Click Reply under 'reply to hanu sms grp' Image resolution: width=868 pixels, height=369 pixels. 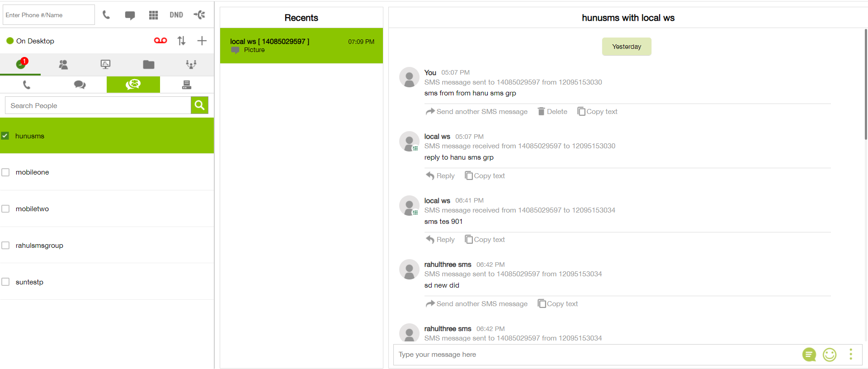tap(440, 176)
